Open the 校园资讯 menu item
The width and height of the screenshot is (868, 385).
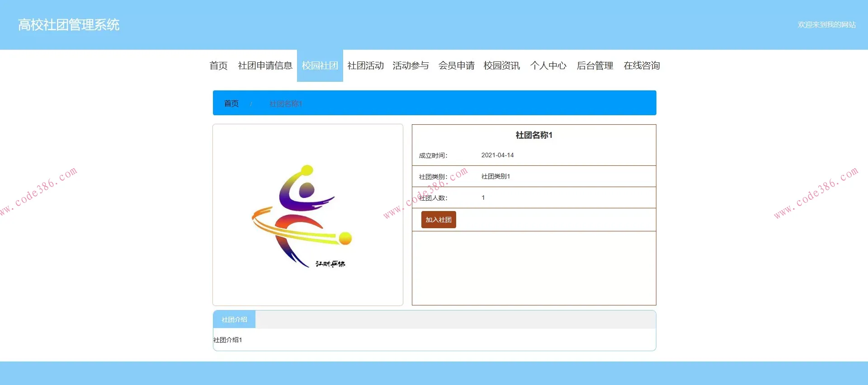click(502, 66)
